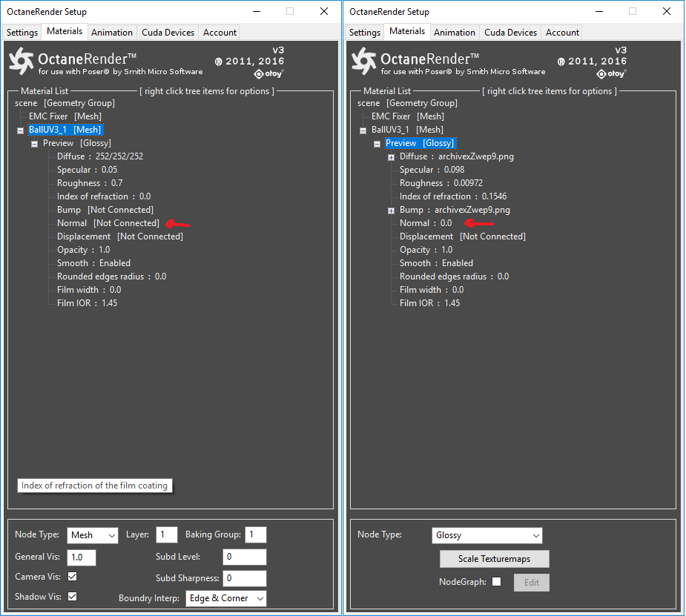Collapse BallUV3_1 mesh node in left window
The height and width of the screenshot is (616, 686).
(x=20, y=130)
